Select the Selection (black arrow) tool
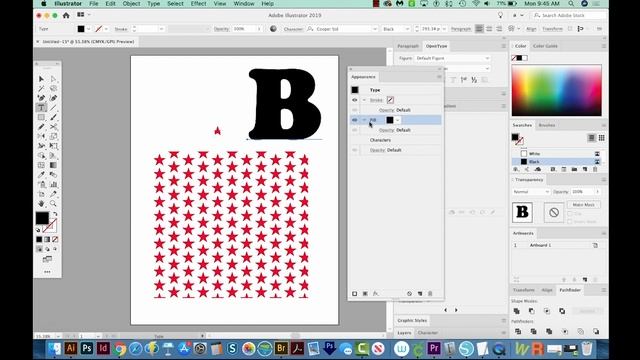This screenshot has width=640, height=360. [x=41, y=79]
